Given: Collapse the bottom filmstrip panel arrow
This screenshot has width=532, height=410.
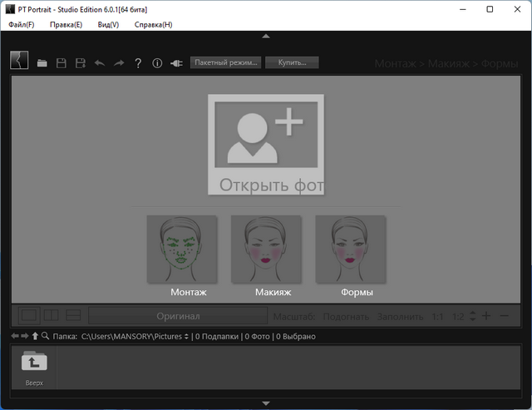Looking at the screenshot, I should tap(266, 403).
